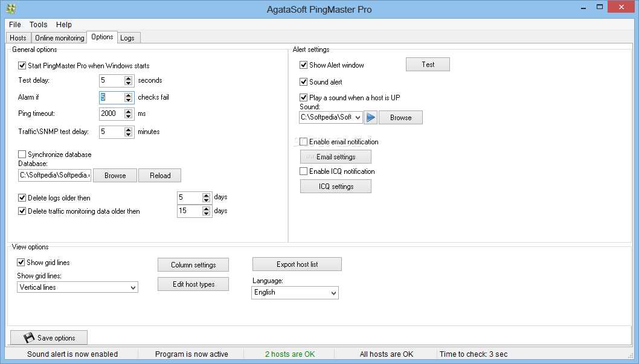Click 'All hosts are OK' status text
Screen dimensions: 639x364
387,354
